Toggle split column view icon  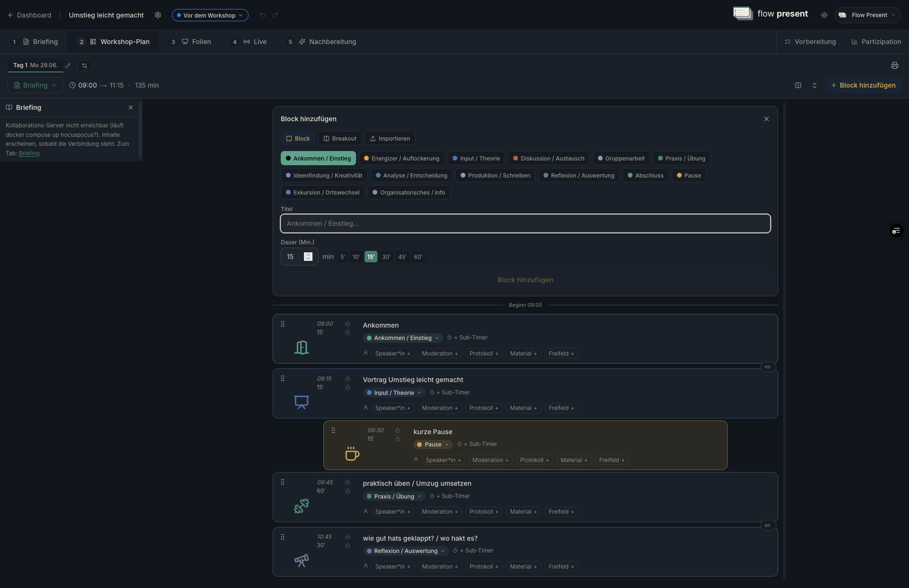[x=798, y=85]
